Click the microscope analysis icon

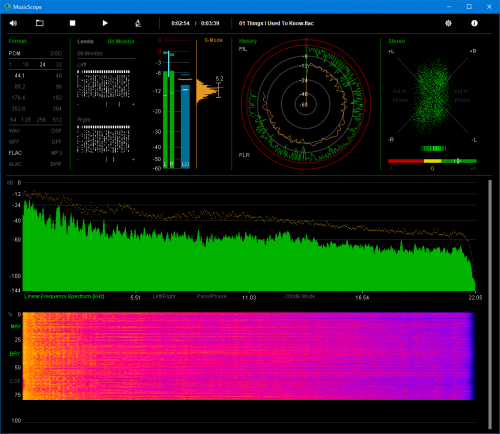[x=138, y=23]
